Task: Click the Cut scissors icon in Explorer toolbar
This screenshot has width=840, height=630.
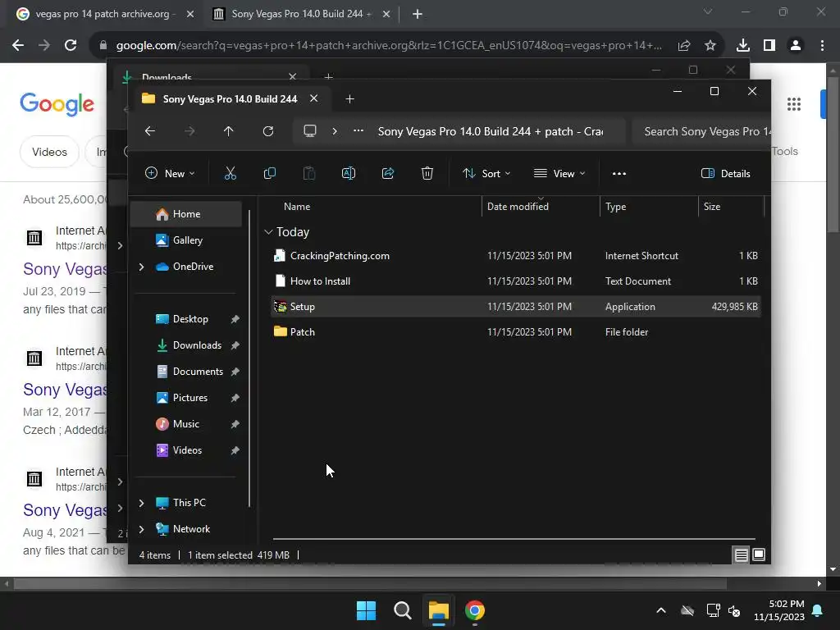Action: point(230,173)
